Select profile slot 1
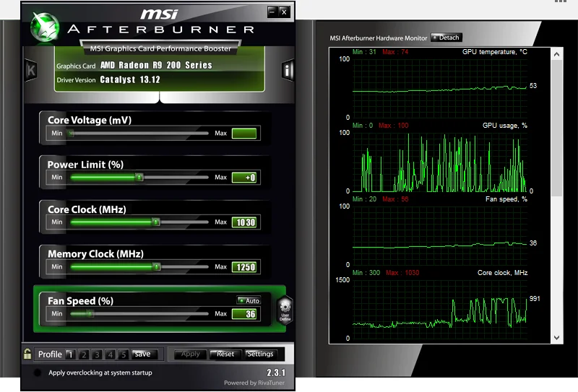The height and width of the screenshot is (392, 578). tap(70, 354)
